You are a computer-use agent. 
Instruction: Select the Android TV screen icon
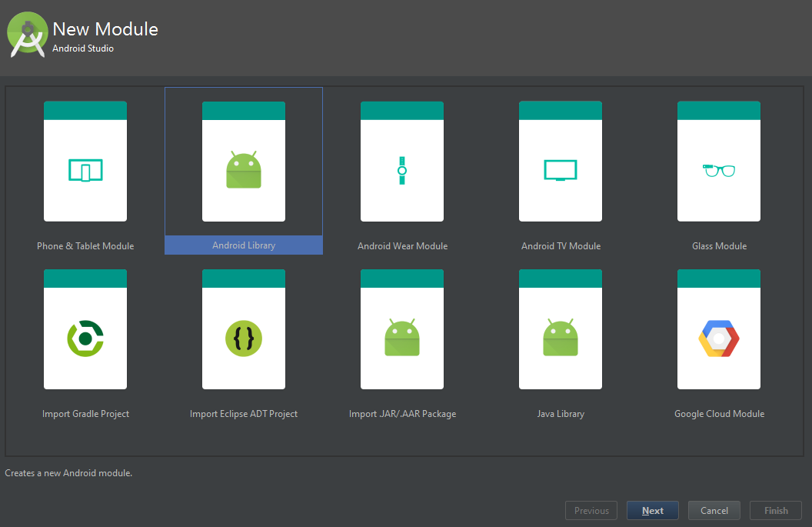pos(561,170)
